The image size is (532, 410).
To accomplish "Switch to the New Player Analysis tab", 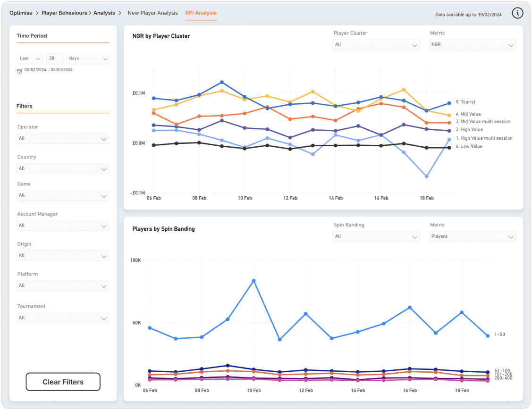I will 152,13.
